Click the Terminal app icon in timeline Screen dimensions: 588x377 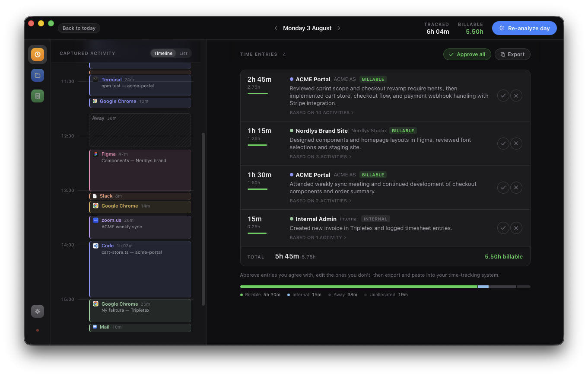95,80
